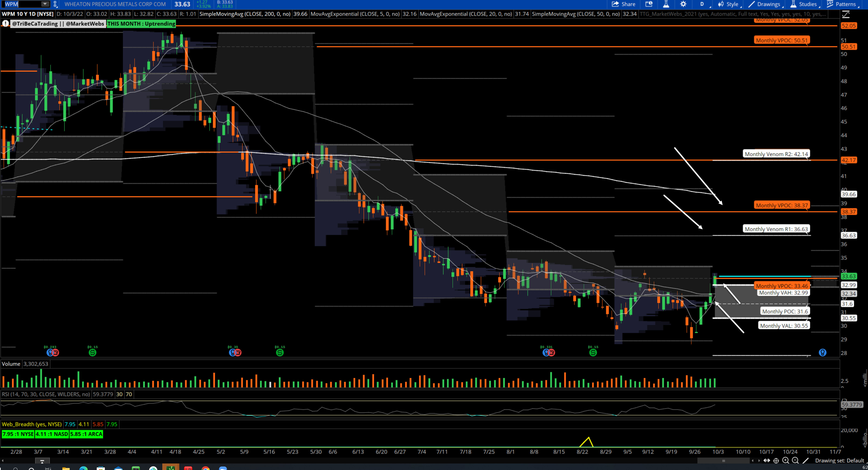Click the RSI oversold 30 value box
Image resolution: width=868 pixels, height=470 pixels.
[119, 394]
